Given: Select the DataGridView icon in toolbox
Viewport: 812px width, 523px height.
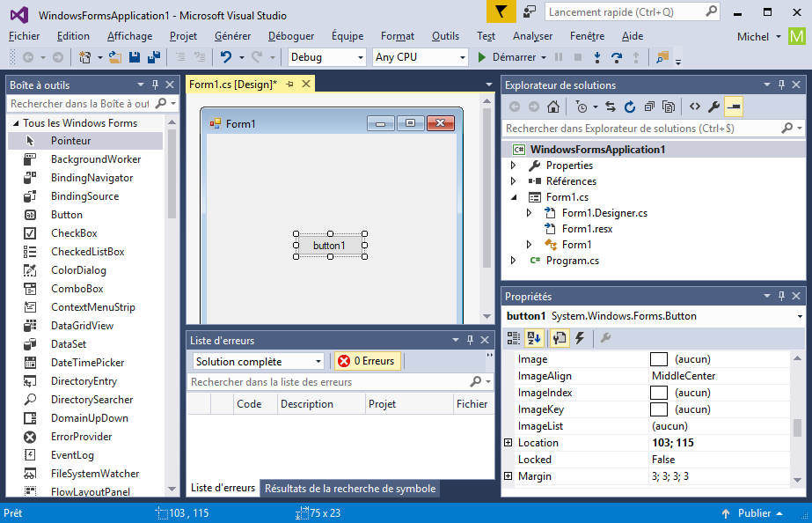Looking at the screenshot, I should [x=30, y=326].
